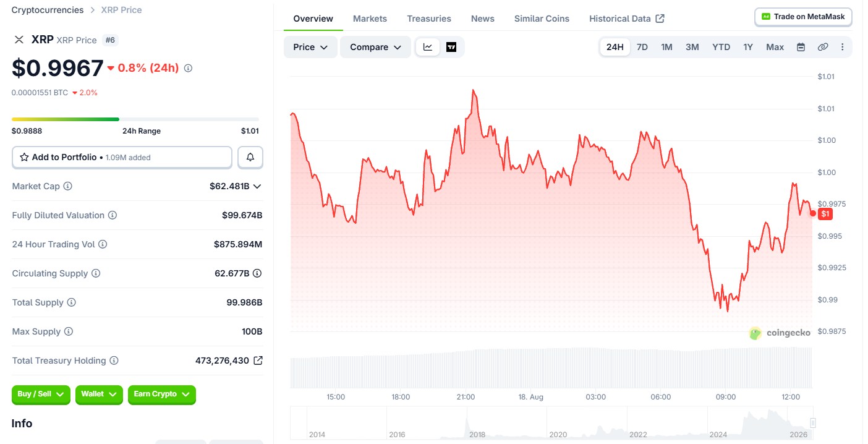Show Total Treasury Holding info icon
Viewport: 868px width, 444px height.
pos(114,361)
